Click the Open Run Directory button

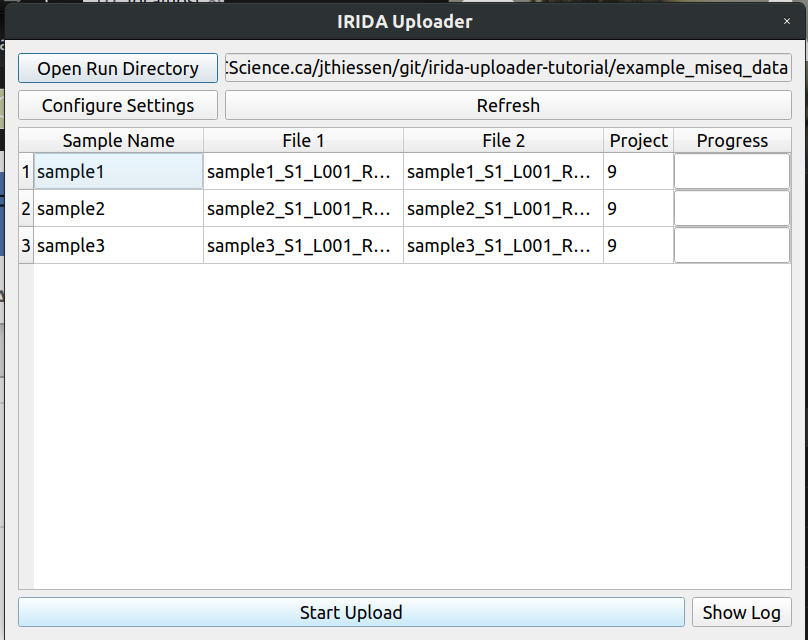coord(118,68)
